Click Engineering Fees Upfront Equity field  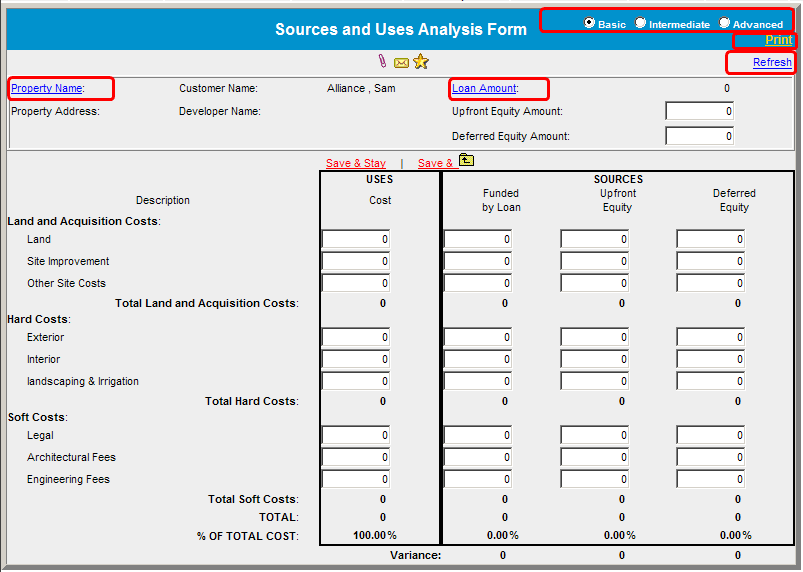tap(595, 479)
